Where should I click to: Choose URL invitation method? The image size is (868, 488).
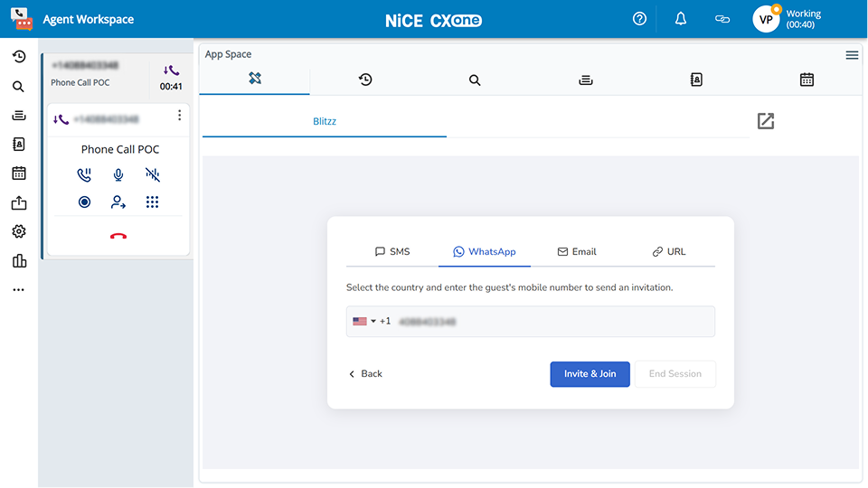point(669,252)
